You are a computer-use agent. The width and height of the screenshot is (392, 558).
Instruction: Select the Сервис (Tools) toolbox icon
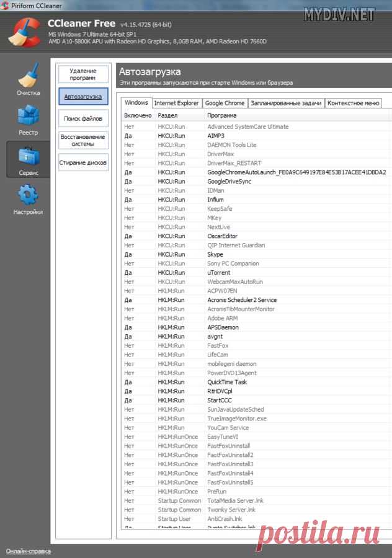(x=28, y=155)
